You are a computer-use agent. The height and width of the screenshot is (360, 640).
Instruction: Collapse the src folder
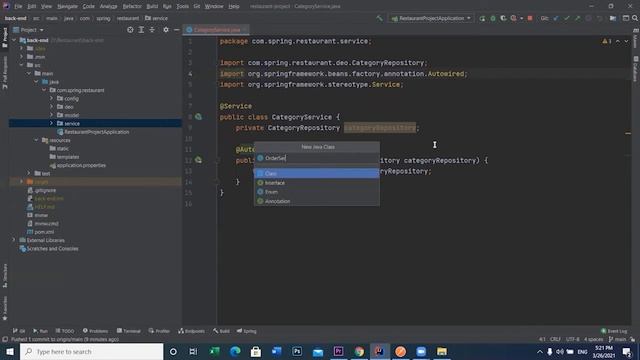[x=22, y=65]
